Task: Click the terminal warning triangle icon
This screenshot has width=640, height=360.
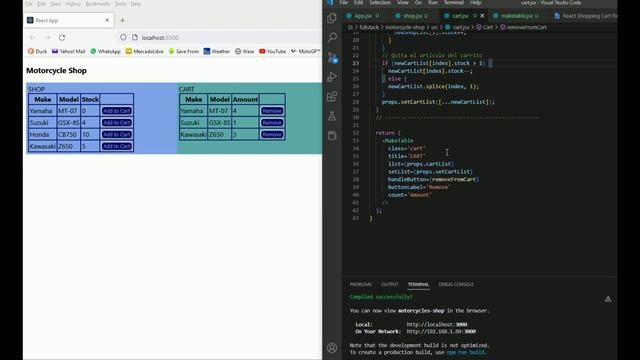Action: [608, 299]
